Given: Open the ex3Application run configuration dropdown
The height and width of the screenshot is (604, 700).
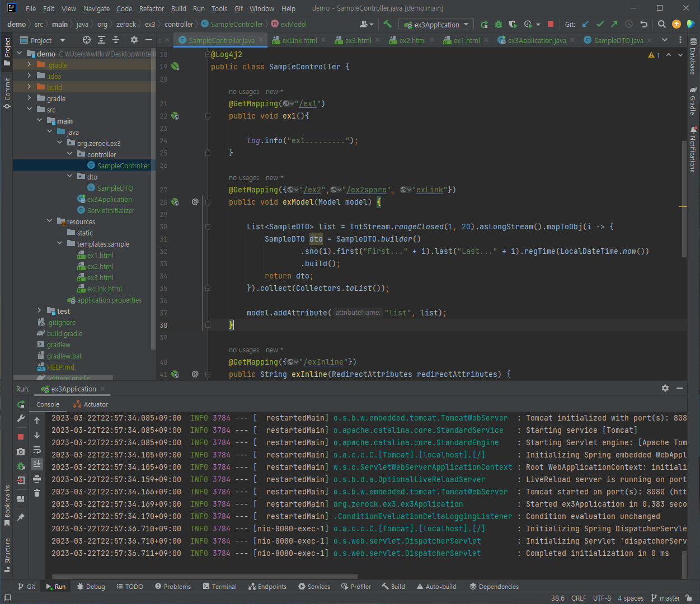Looking at the screenshot, I should [x=436, y=25].
